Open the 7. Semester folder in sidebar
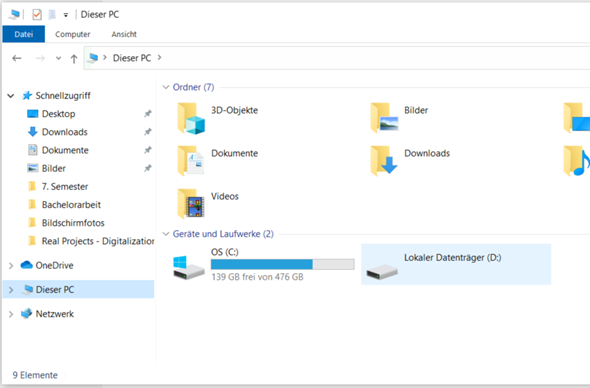 [x=65, y=187]
